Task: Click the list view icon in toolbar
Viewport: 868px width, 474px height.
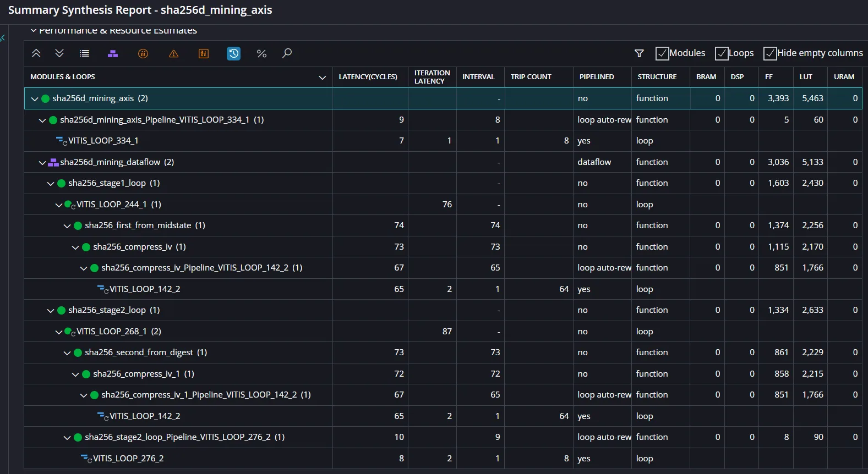Action: point(84,53)
